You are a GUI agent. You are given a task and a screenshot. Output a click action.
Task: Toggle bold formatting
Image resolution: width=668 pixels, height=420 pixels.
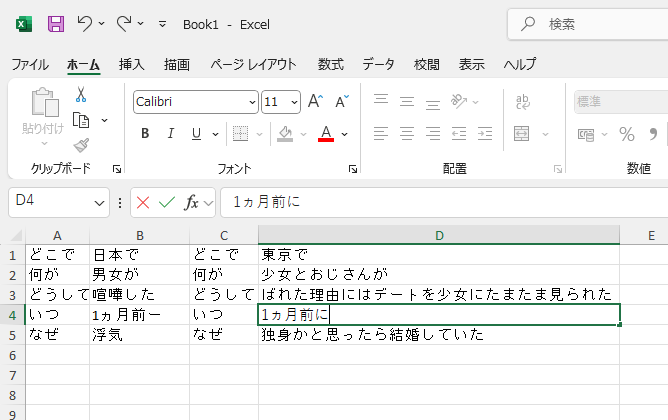[145, 134]
